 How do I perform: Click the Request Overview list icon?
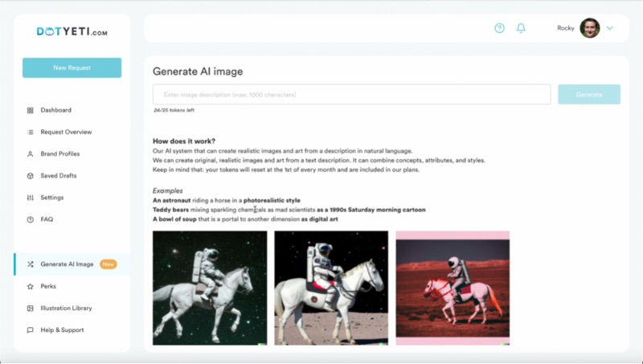coord(31,132)
